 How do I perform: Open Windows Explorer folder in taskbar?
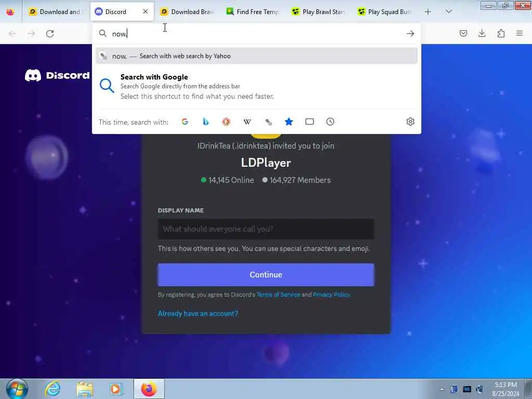[x=85, y=389]
